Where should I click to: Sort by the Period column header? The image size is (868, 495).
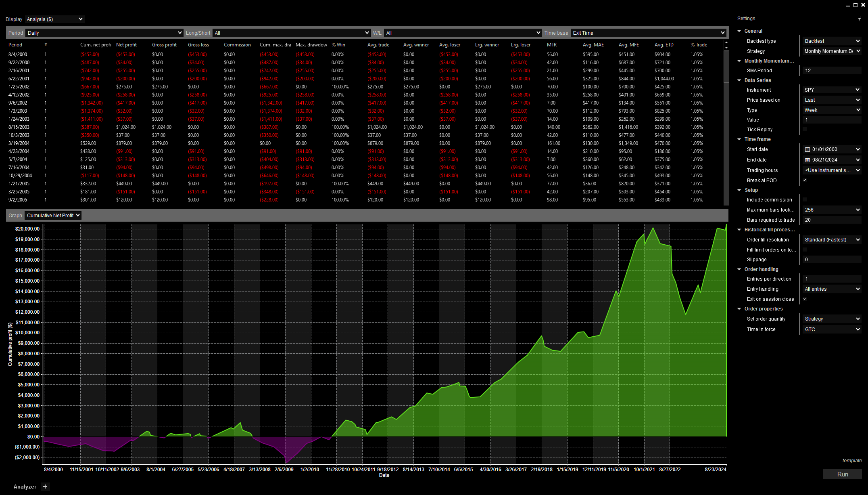click(15, 45)
